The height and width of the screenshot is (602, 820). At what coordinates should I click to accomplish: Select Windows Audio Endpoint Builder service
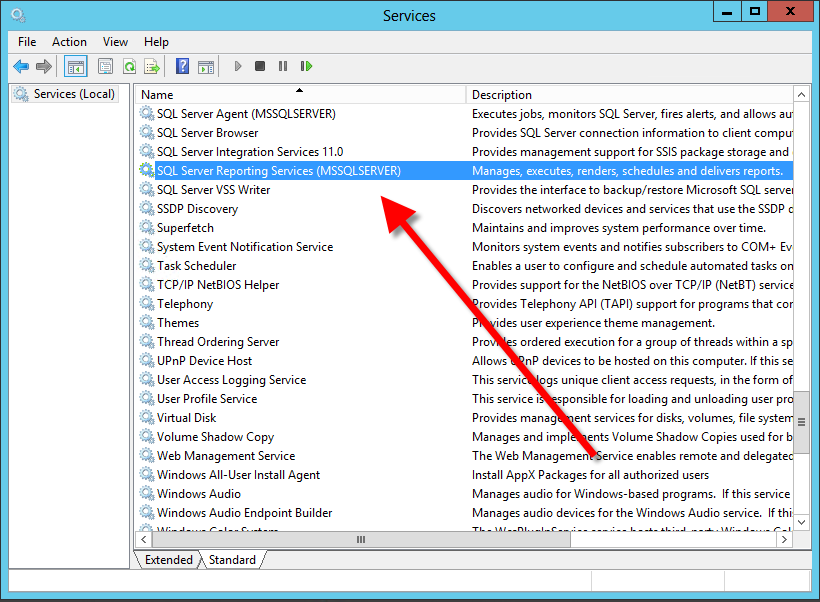coord(245,513)
